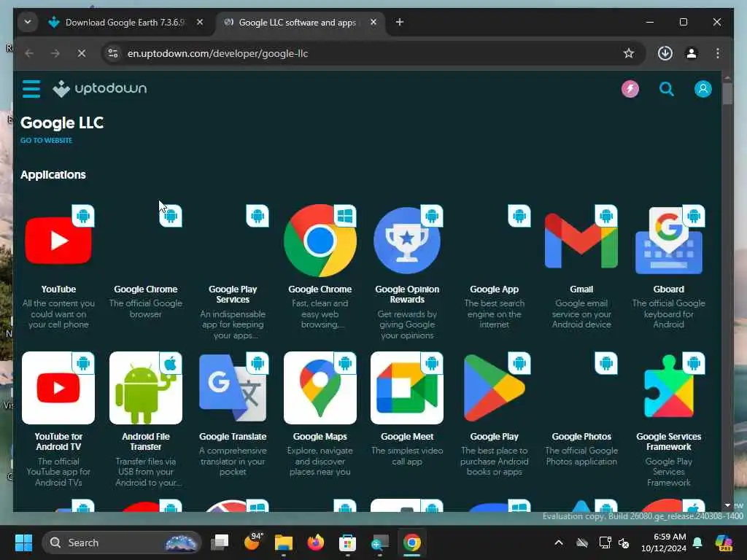Open the Uptodown hamburger menu
The width and height of the screenshot is (747, 560).
click(x=31, y=89)
